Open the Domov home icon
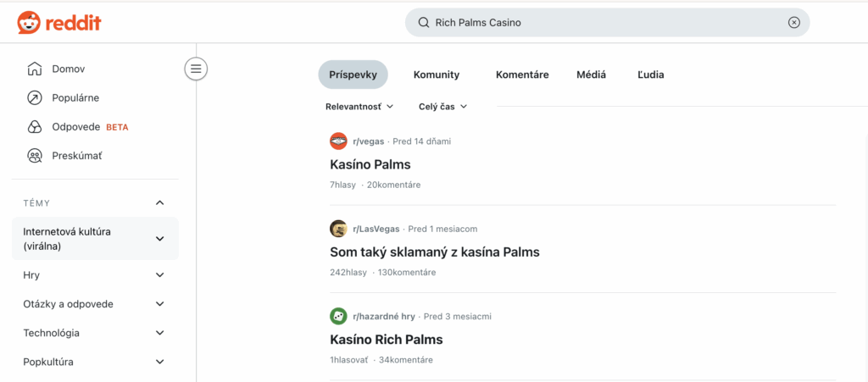The image size is (868, 382). tap(35, 69)
